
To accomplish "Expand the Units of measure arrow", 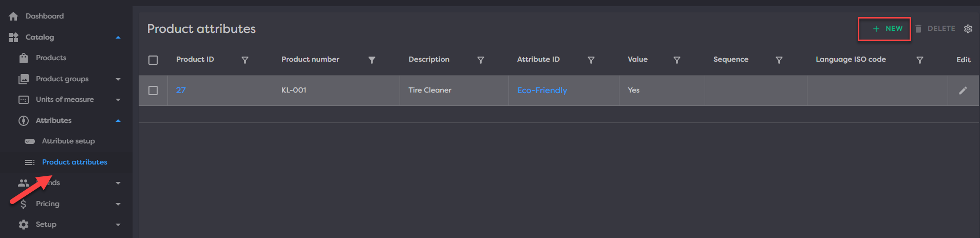I will tap(118, 100).
